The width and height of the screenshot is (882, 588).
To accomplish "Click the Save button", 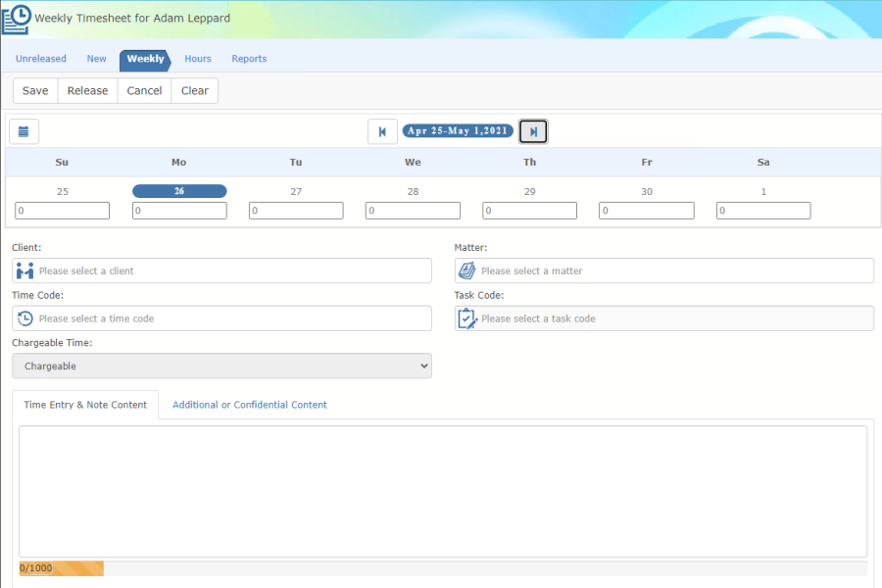I will [x=35, y=90].
